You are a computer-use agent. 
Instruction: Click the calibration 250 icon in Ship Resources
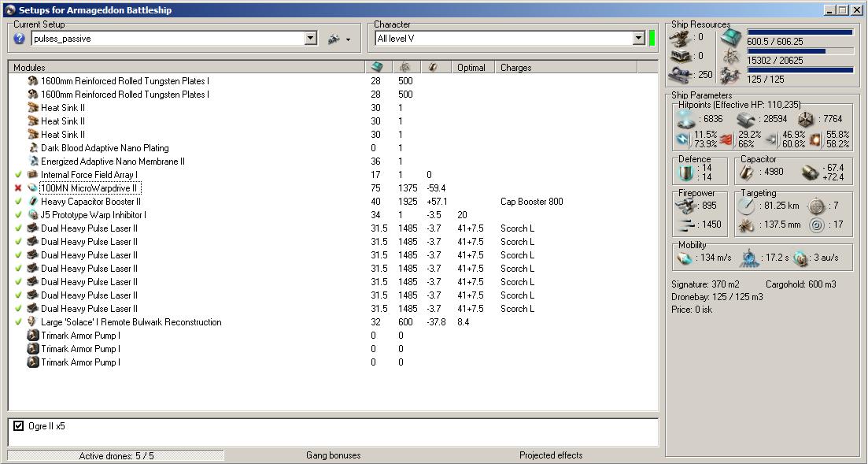[679, 75]
